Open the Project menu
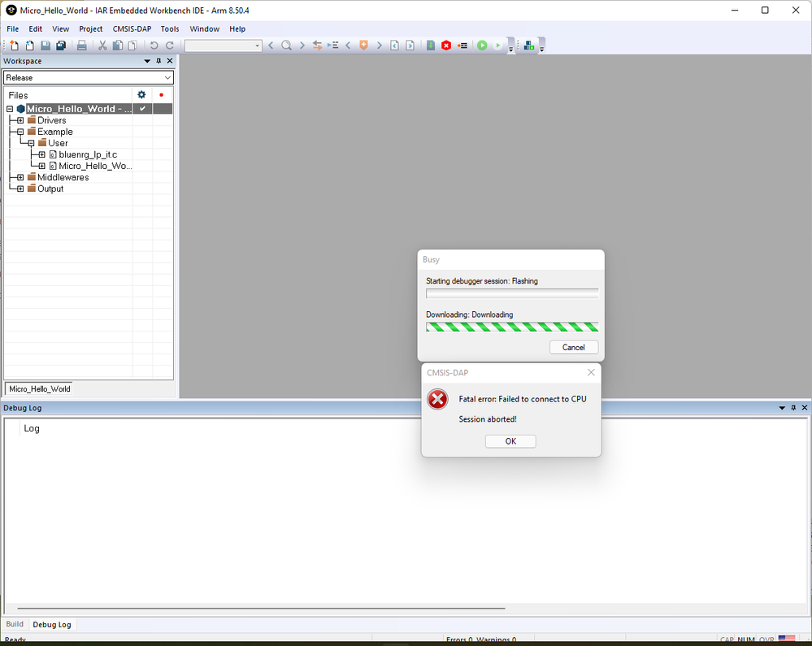The width and height of the screenshot is (812, 646). 90,29
